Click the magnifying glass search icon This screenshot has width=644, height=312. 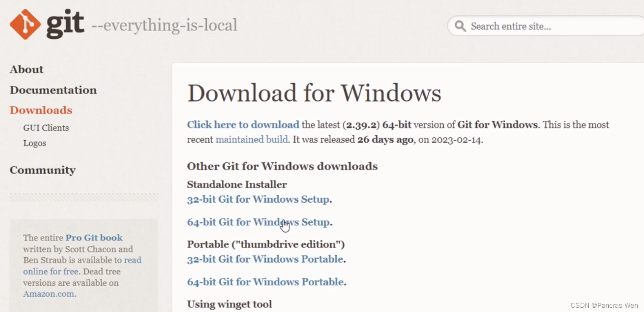(x=460, y=26)
